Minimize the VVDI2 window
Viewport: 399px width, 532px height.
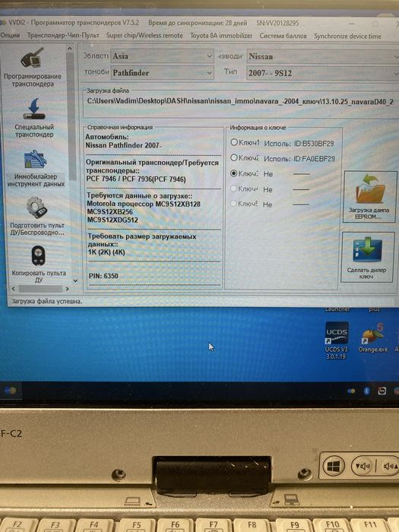coord(352,24)
